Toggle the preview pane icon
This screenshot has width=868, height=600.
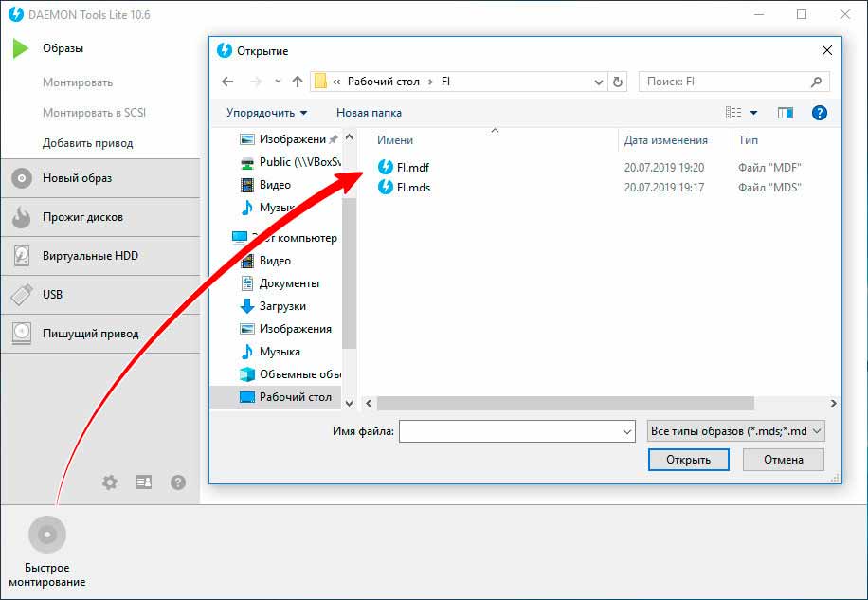785,113
